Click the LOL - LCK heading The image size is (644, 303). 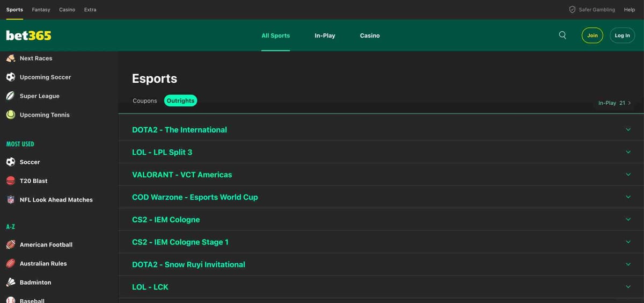tap(150, 287)
